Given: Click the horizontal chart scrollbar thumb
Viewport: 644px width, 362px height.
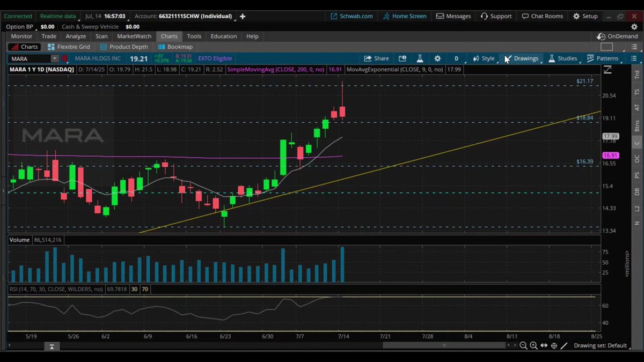Looking at the screenshot, I should pos(443,346).
